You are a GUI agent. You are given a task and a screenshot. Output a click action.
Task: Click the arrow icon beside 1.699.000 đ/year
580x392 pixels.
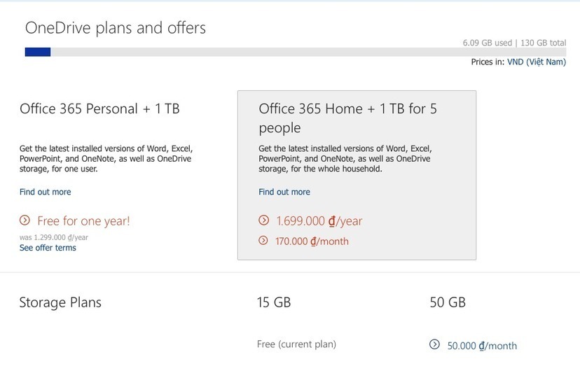point(264,220)
